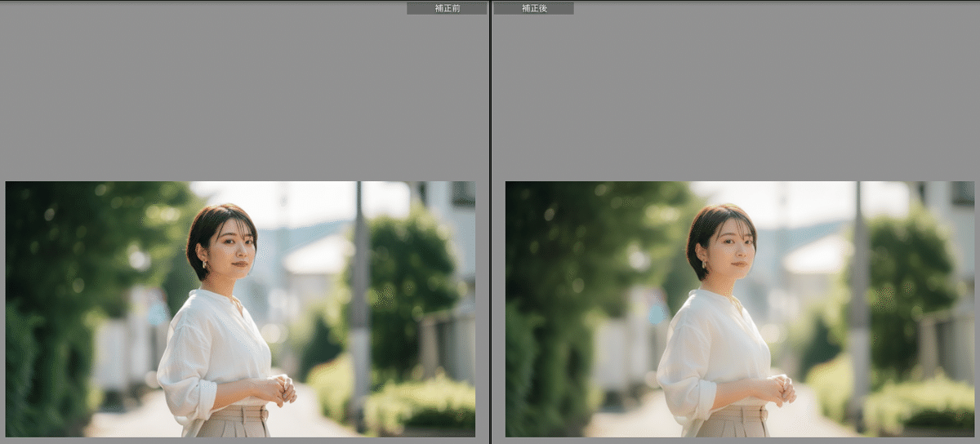
Task: Select the before photo on the left
Action: click(x=240, y=309)
